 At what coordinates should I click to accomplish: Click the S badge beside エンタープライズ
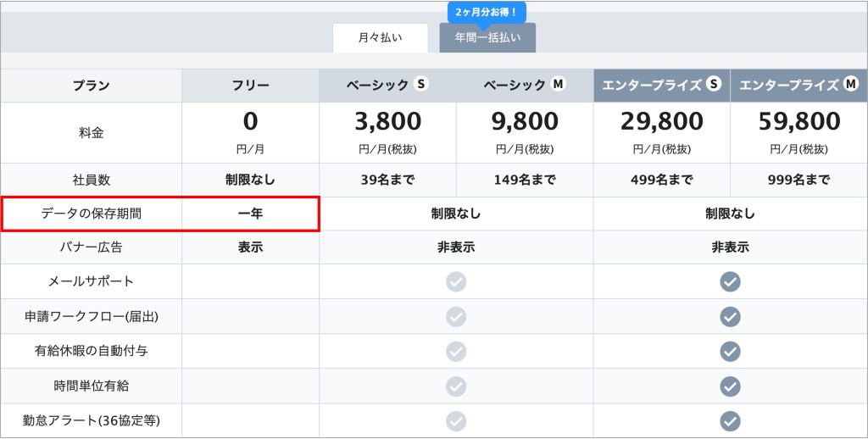coord(714,85)
